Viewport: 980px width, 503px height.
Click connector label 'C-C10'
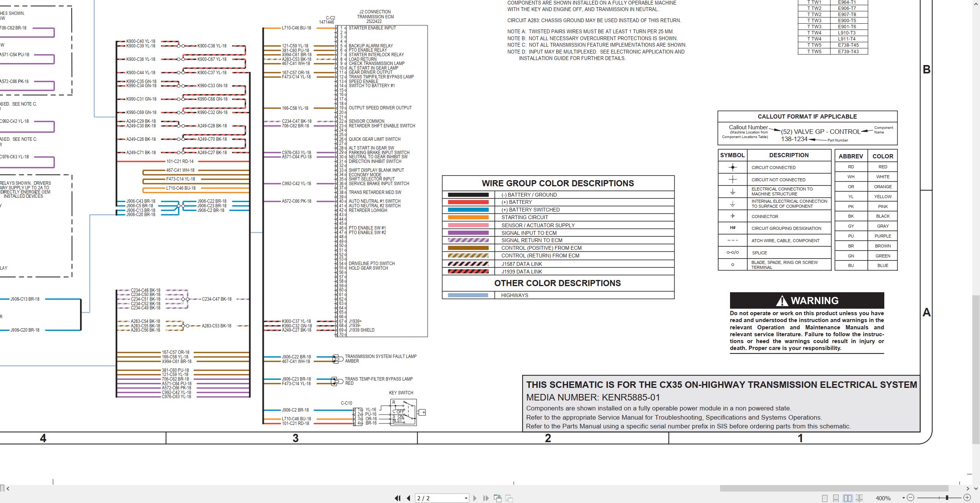346,403
